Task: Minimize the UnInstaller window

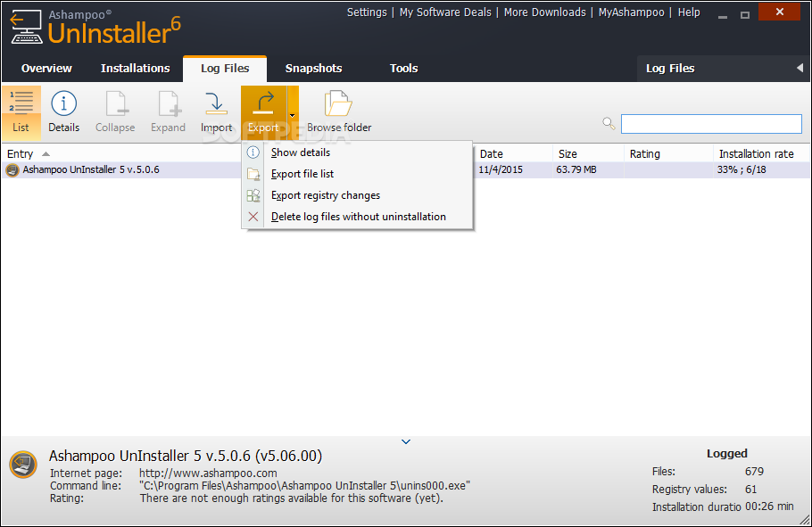Action: tap(723, 15)
